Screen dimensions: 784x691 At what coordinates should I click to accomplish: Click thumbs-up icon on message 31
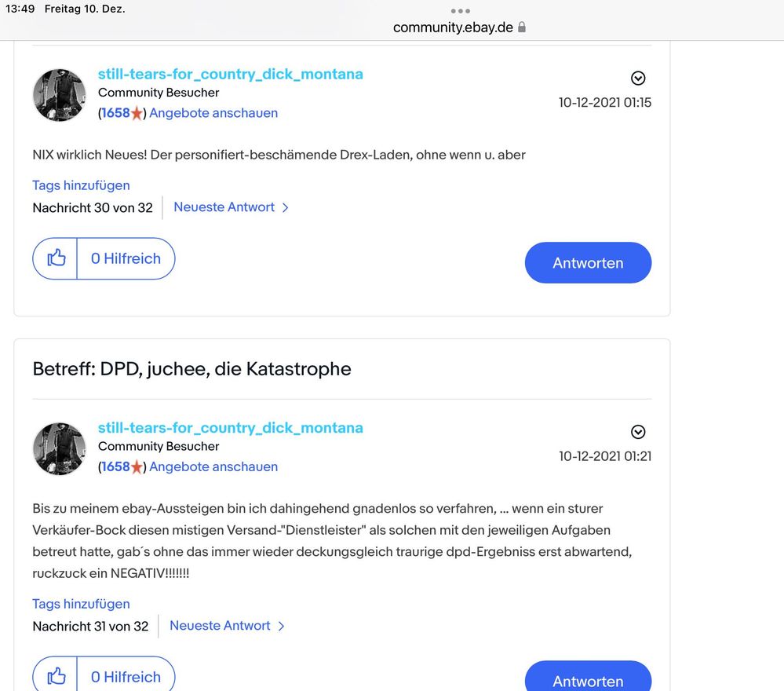coord(56,676)
